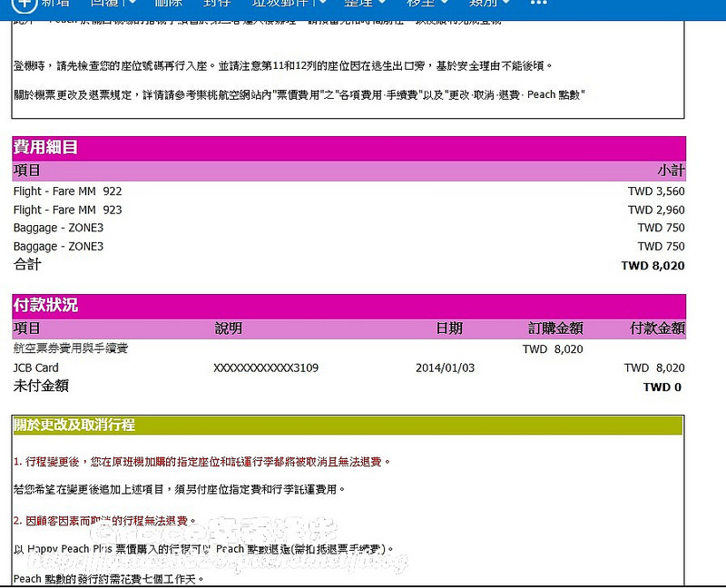726x588 pixels.
Task: Select the Flight - Fare MM 923 row
Action: (x=348, y=210)
